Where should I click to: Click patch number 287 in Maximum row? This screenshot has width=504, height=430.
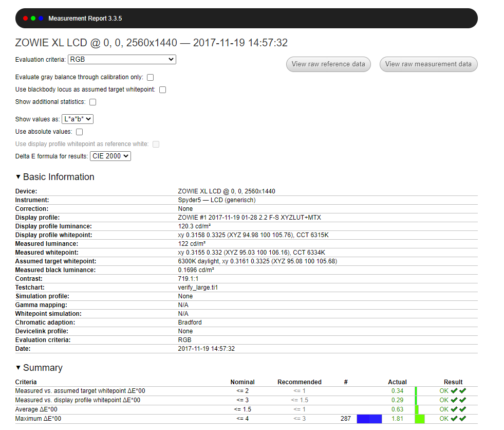pos(346,419)
